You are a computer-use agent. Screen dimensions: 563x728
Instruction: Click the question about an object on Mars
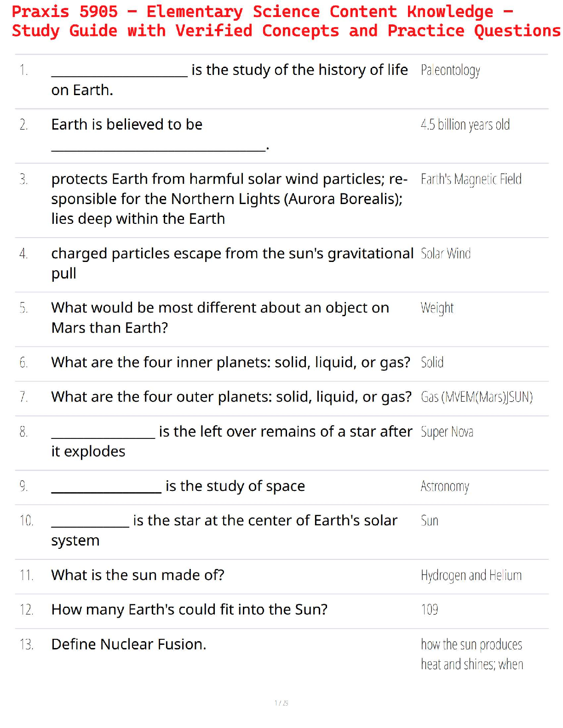(x=220, y=318)
